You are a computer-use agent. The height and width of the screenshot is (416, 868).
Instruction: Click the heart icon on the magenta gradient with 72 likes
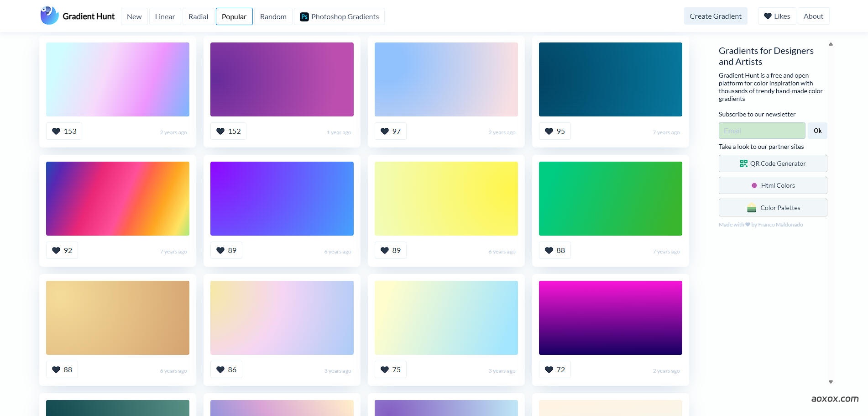(x=549, y=369)
